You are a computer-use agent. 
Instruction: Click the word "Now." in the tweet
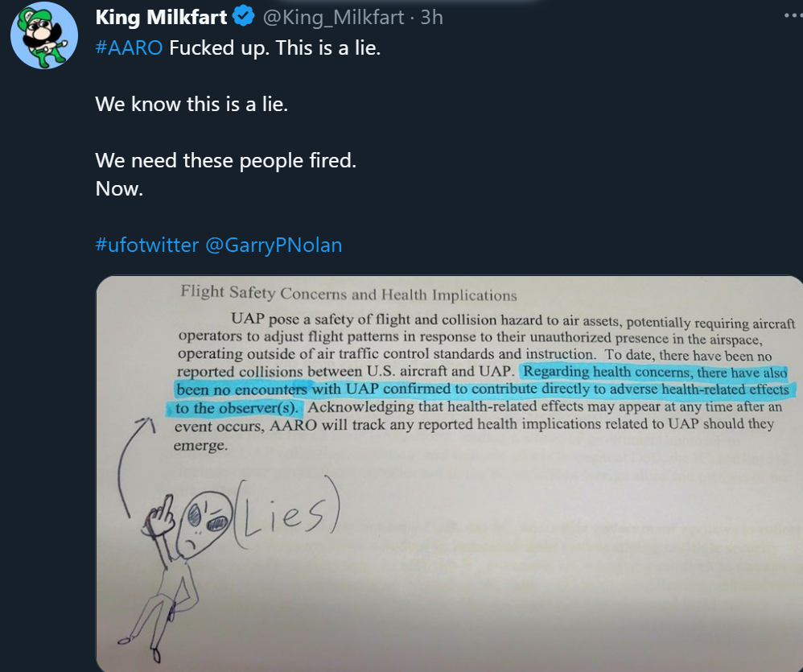tap(119, 188)
